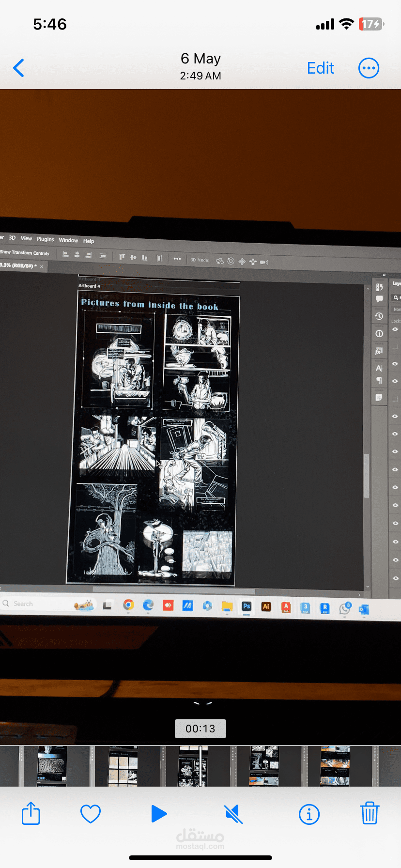This screenshot has width=401, height=868.
Task: Toggle Show Transform Controls option
Action: (24, 253)
